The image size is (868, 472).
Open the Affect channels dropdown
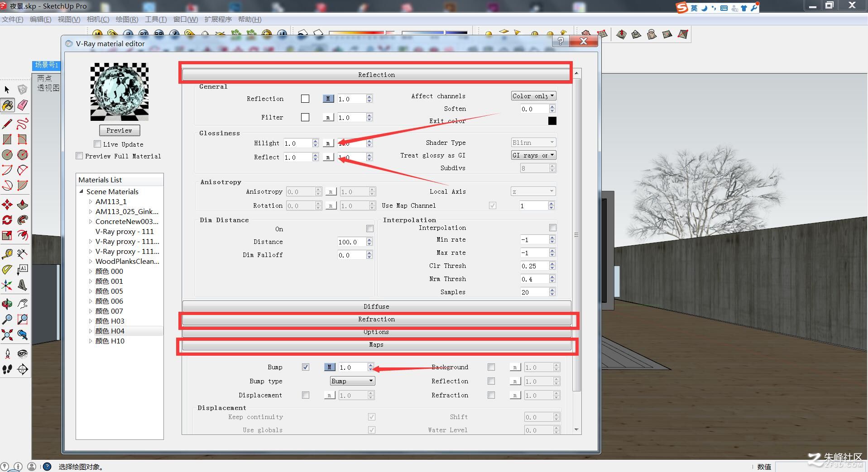533,96
